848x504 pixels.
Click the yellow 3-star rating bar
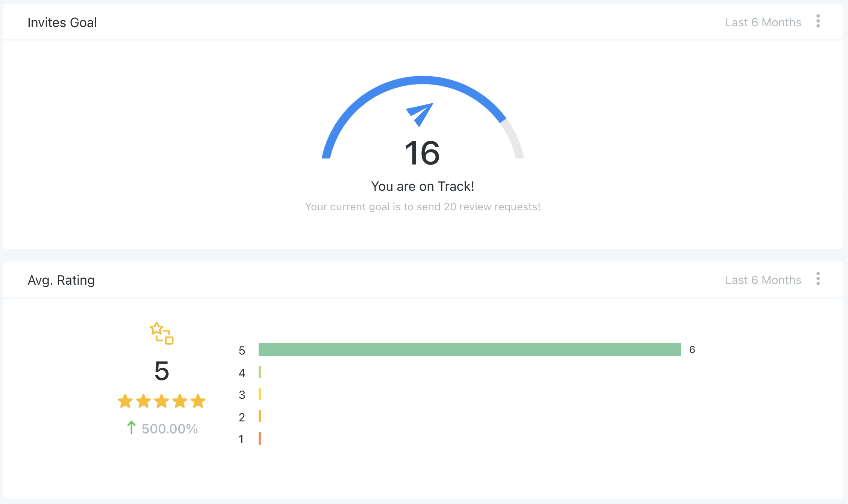(260, 394)
